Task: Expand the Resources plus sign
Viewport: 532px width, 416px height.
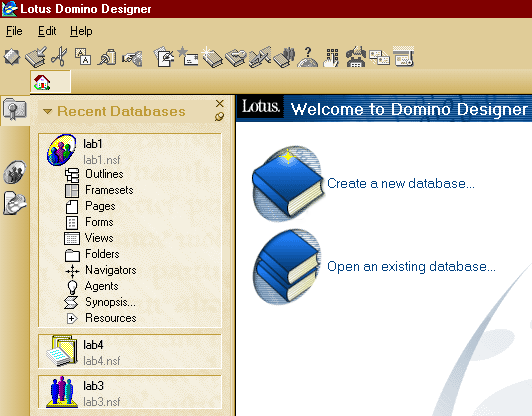Action: (x=72, y=318)
